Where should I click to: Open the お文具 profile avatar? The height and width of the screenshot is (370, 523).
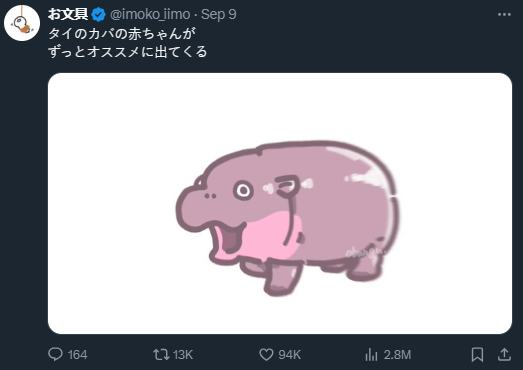point(22,23)
